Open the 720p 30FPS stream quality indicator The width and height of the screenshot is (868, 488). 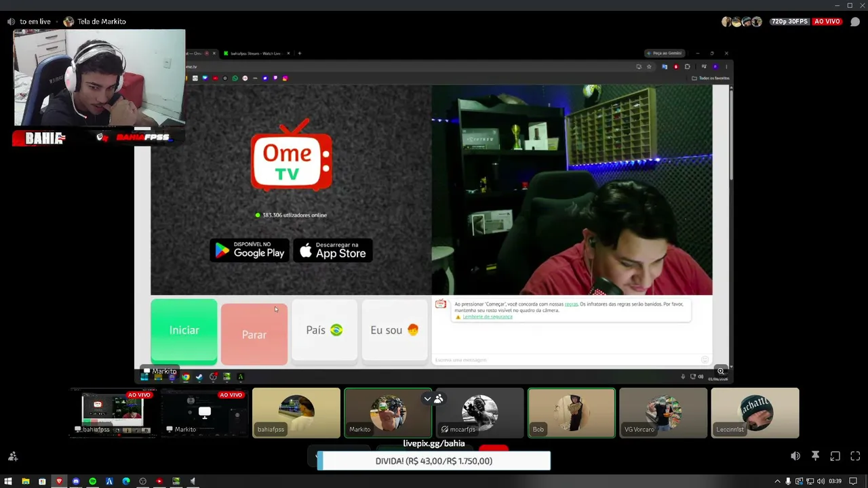790,22
